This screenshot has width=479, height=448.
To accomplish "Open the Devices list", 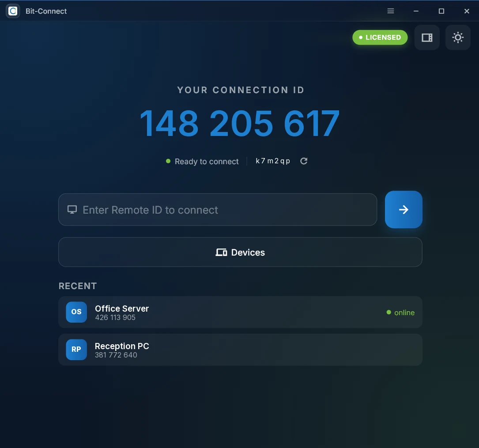I will tap(240, 252).
